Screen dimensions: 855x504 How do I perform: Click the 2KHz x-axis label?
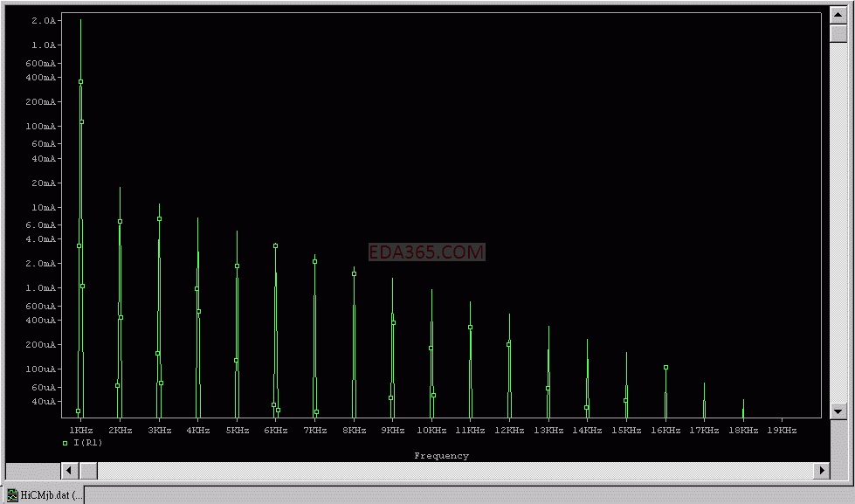[x=120, y=431]
